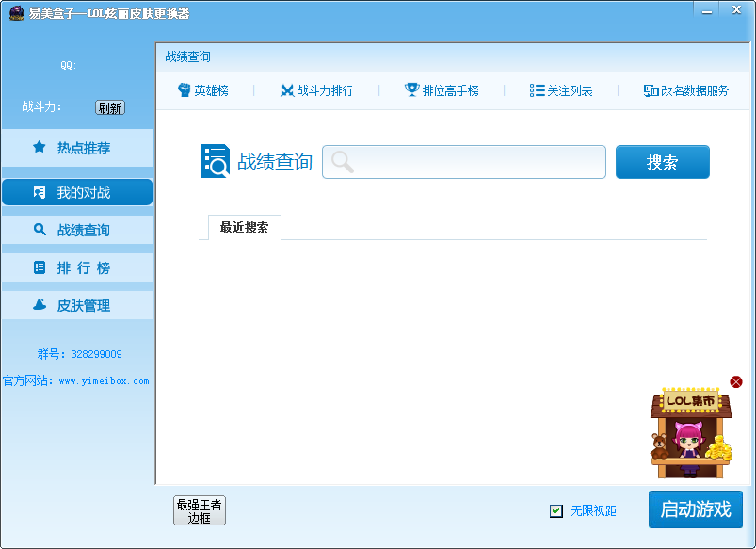This screenshot has width=756, height=549.
Task: Dismiss LOL集市 ad with red X
Action: [x=735, y=382]
